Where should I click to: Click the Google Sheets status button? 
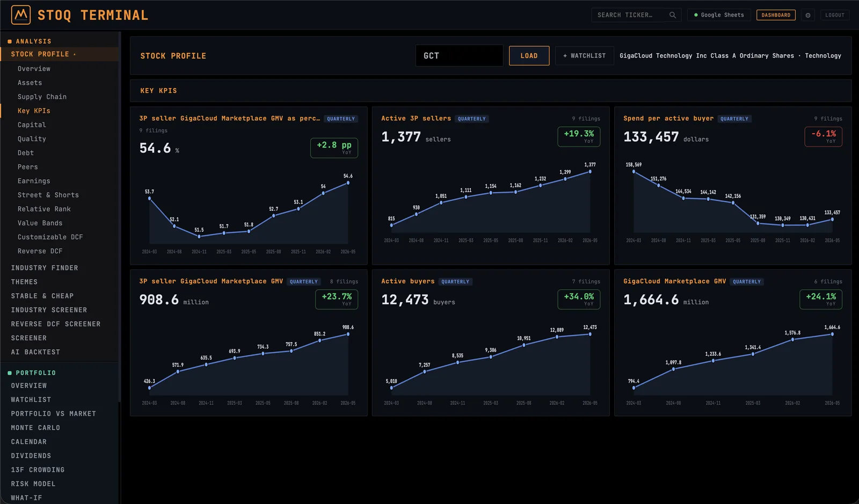[719, 15]
